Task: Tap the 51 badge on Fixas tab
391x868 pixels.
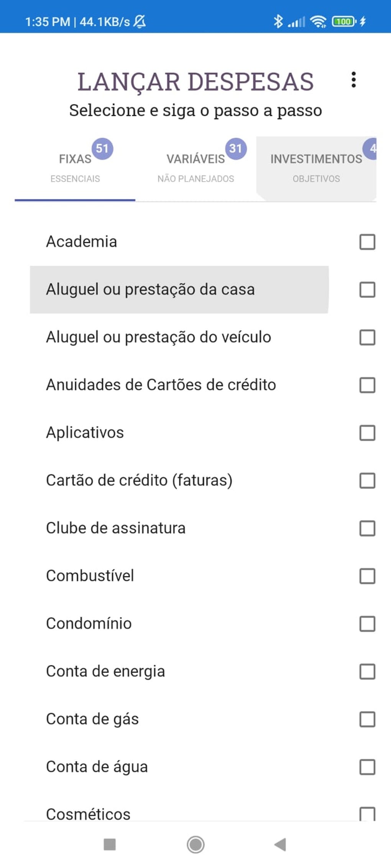Action: pyautogui.click(x=102, y=149)
